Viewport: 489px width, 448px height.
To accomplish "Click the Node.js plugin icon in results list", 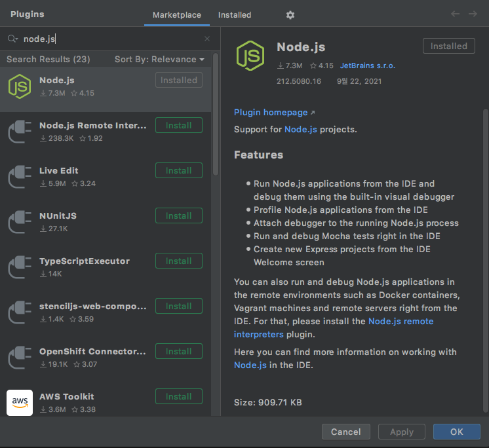I will 19,86.
